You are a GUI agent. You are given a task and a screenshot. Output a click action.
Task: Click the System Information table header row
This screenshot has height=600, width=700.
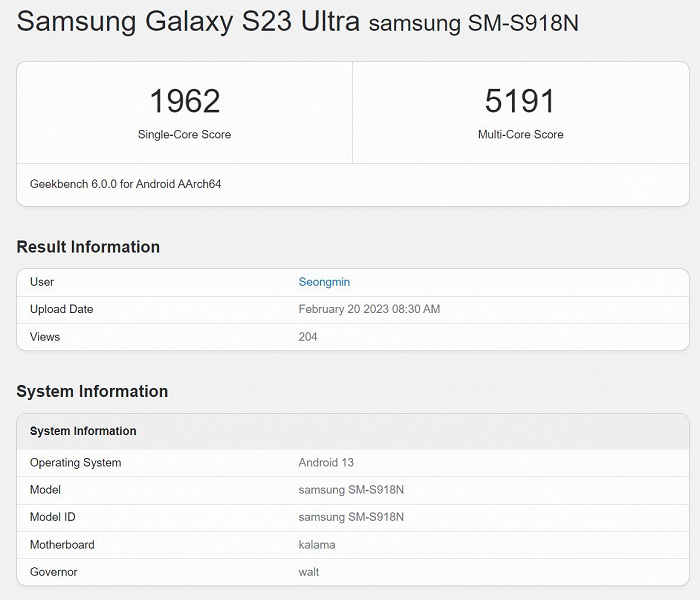tap(83, 431)
